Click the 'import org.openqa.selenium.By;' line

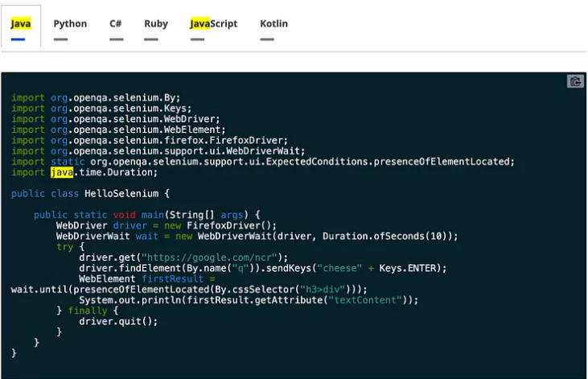[96, 97]
